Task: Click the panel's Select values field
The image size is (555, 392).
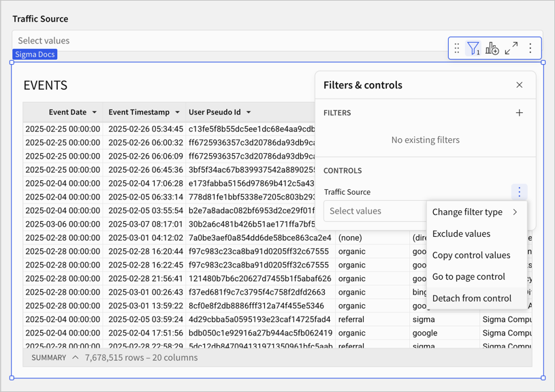Action: (x=375, y=211)
